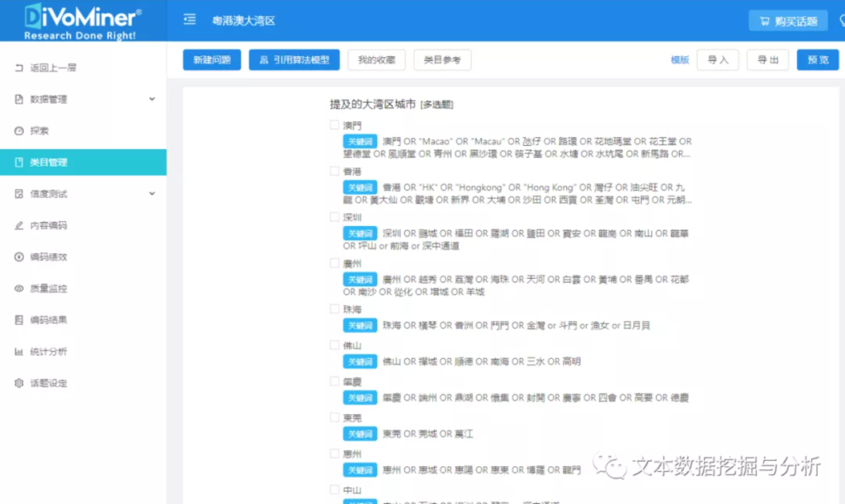Click the 引用算法模型 button

(x=295, y=59)
